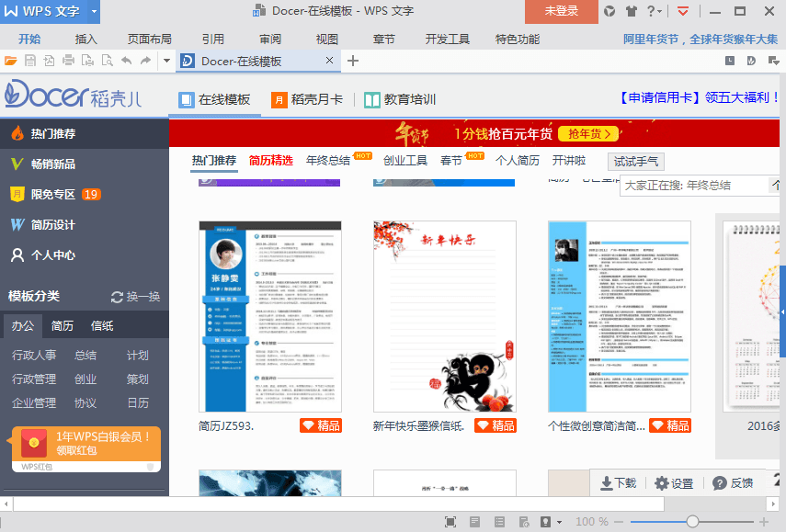Click the 总结 category link

pyautogui.click(x=85, y=356)
